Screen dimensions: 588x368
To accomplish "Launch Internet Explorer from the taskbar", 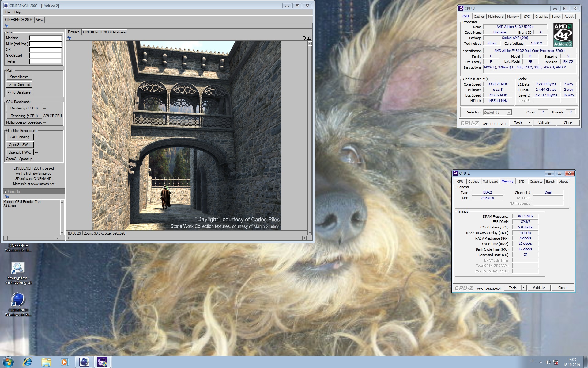I will click(x=28, y=362).
